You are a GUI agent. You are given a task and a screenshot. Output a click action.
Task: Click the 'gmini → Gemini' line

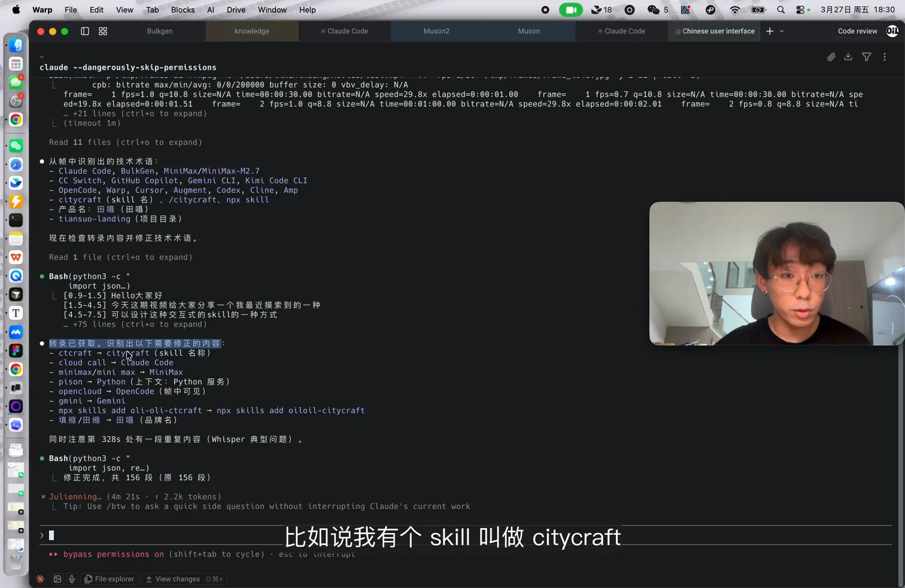(87, 401)
